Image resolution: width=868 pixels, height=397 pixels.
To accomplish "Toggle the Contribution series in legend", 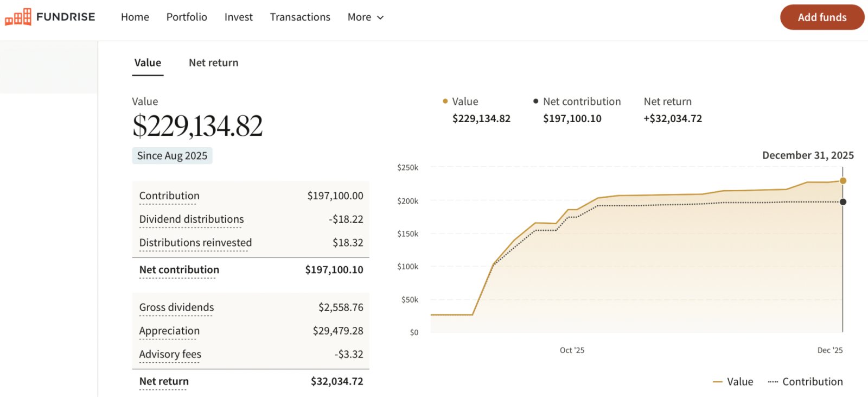I will (806, 382).
